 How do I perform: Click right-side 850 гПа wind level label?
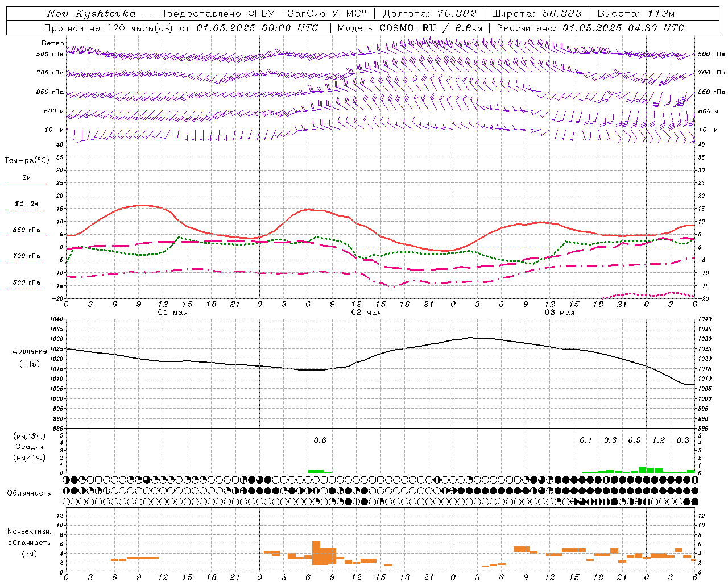pyautogui.click(x=712, y=92)
